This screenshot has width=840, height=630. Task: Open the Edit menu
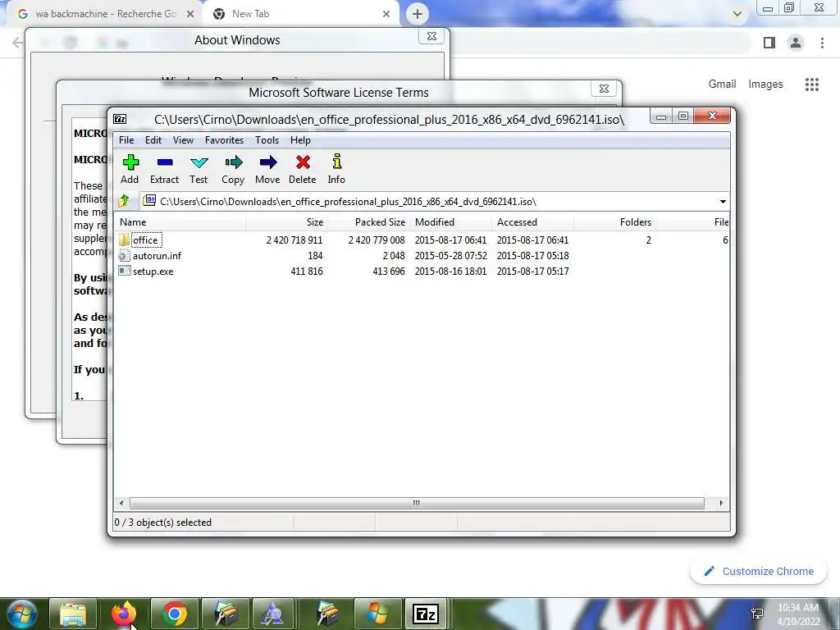pos(153,139)
